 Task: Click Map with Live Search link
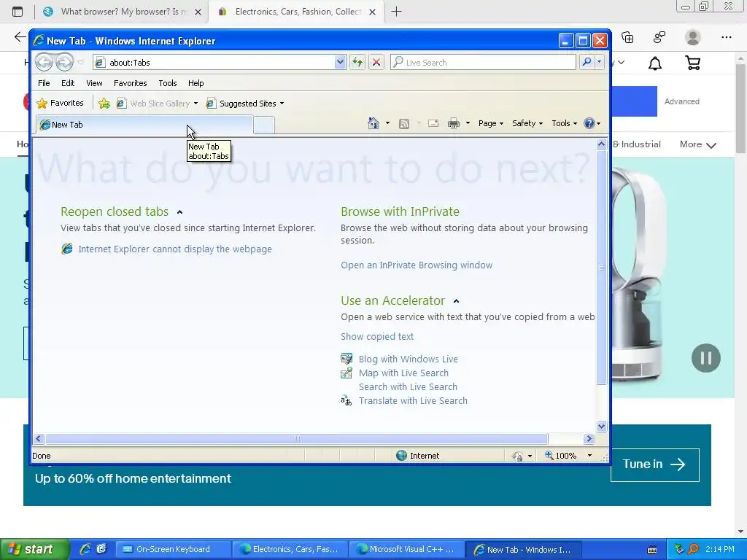click(x=403, y=373)
